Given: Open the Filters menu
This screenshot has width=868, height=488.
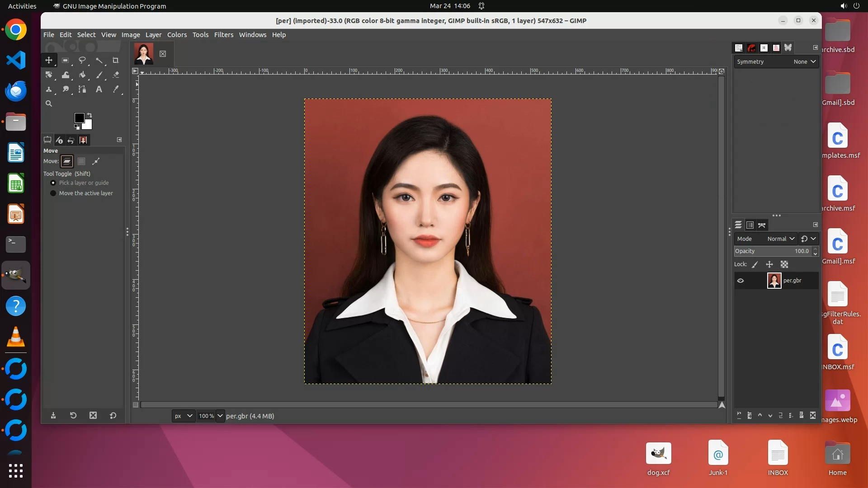Looking at the screenshot, I should pos(223,35).
